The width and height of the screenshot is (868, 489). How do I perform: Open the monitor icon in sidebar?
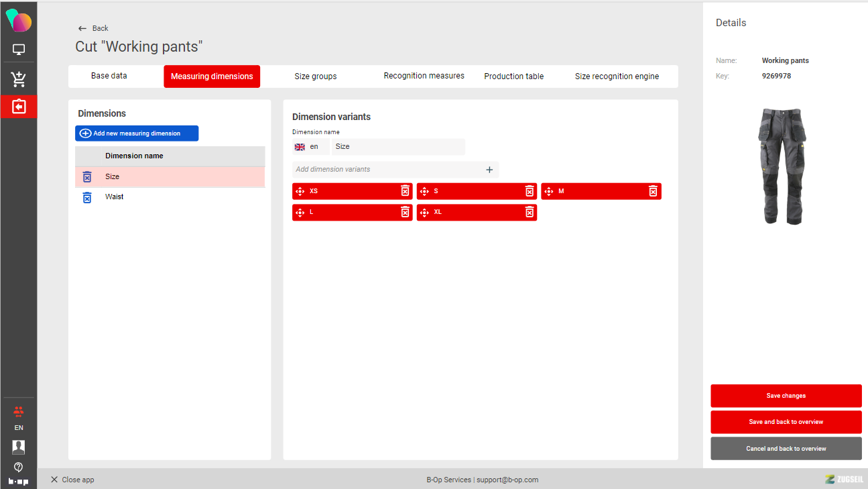(19, 50)
